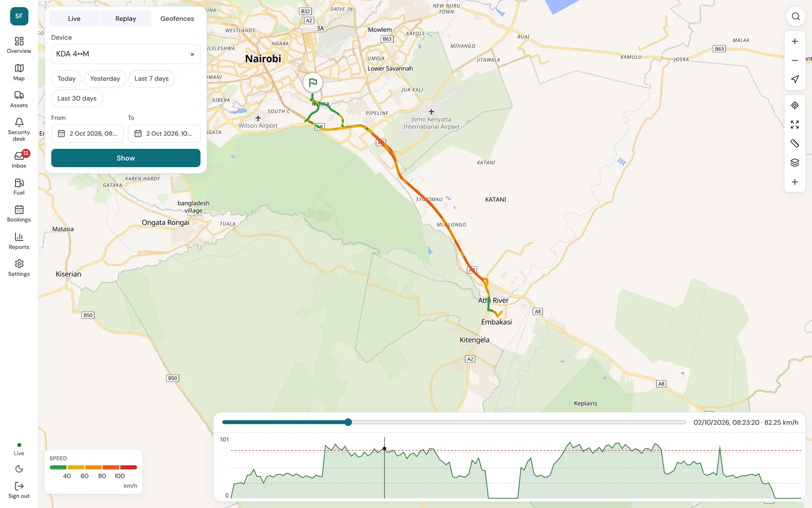Open the Overview dashboard in sidebar
The width and height of the screenshot is (812, 508).
coord(19,45)
